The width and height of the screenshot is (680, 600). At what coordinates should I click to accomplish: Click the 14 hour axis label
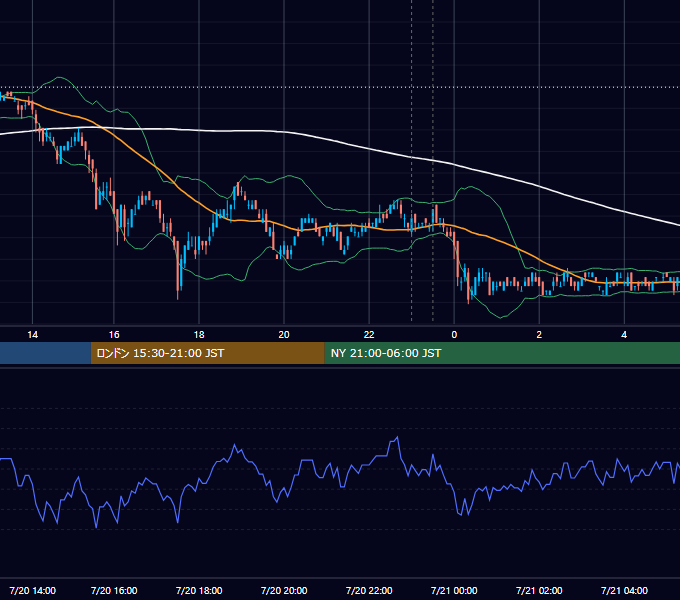pyautogui.click(x=33, y=335)
